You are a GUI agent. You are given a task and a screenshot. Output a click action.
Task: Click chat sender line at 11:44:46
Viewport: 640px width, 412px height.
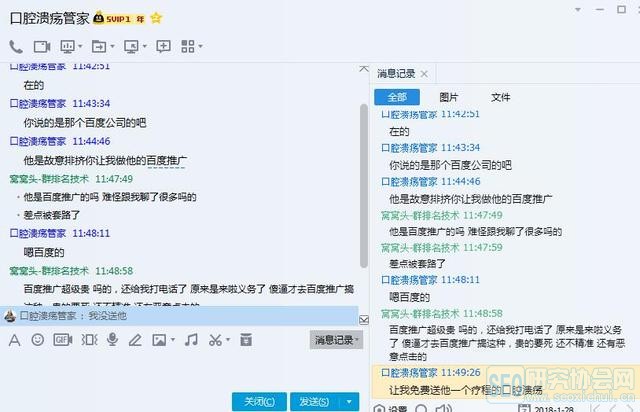60,141
